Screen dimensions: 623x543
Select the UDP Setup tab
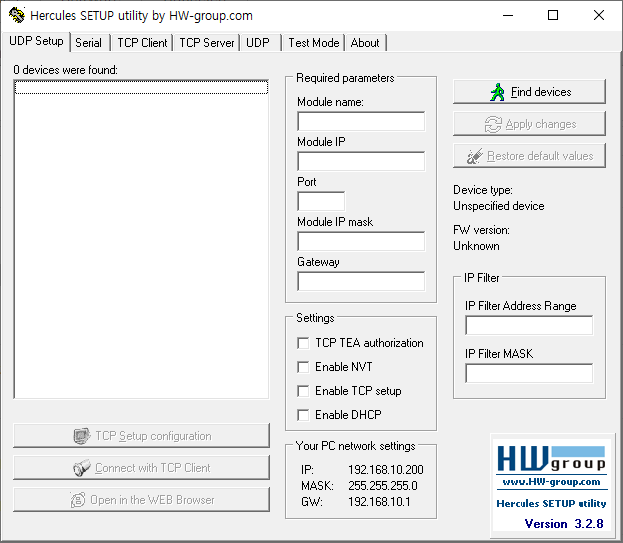tap(36, 41)
